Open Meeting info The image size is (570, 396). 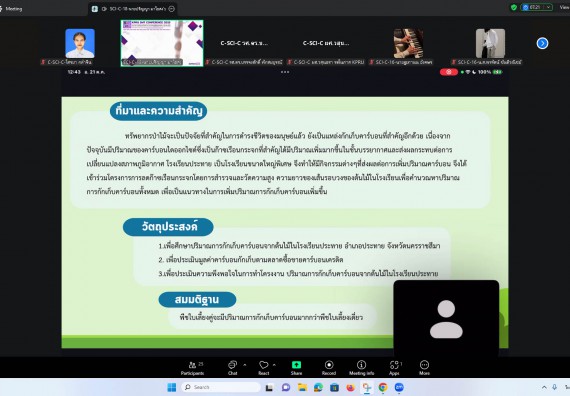click(x=361, y=368)
